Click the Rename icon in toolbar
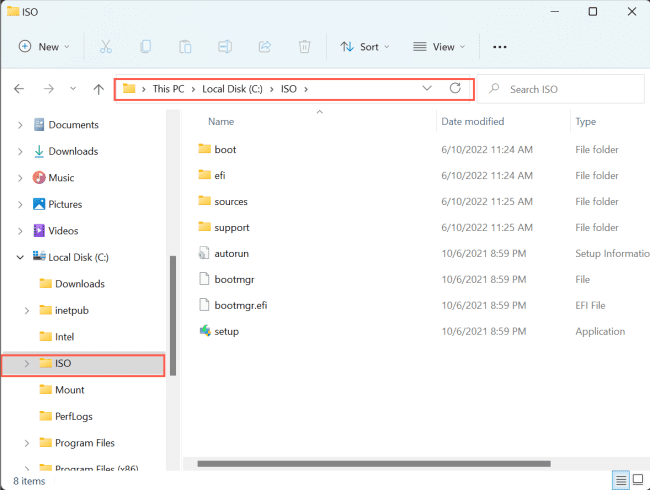Image resolution: width=650 pixels, height=490 pixels. click(x=225, y=47)
